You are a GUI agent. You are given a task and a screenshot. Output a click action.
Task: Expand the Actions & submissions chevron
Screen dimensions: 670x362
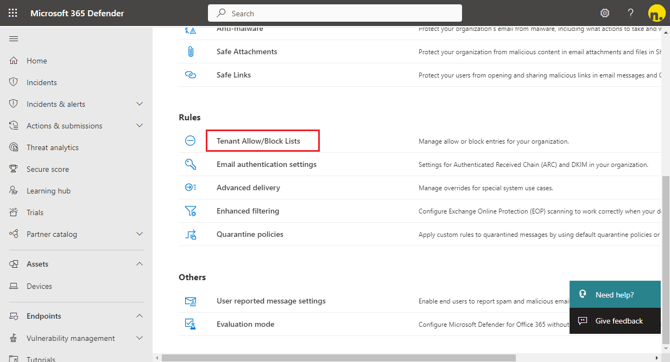[x=139, y=126]
